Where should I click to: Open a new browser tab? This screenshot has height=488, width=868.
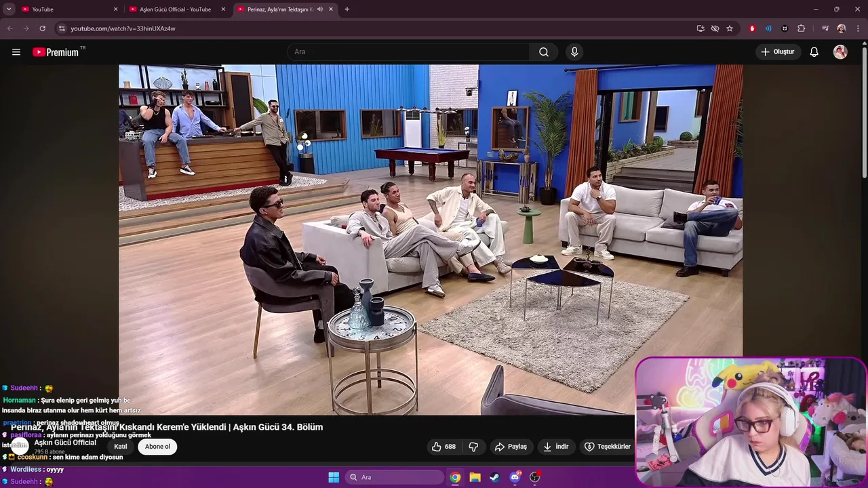coord(347,9)
